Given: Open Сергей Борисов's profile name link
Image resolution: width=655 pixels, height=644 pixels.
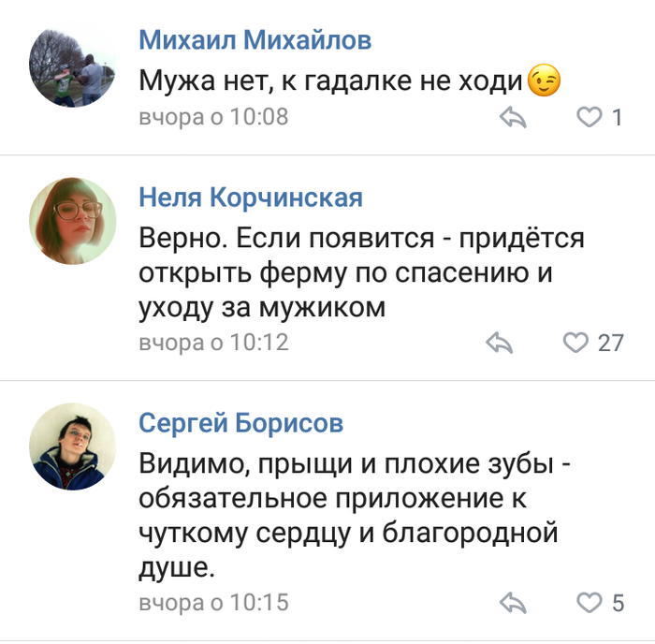Looking at the screenshot, I should (x=240, y=423).
